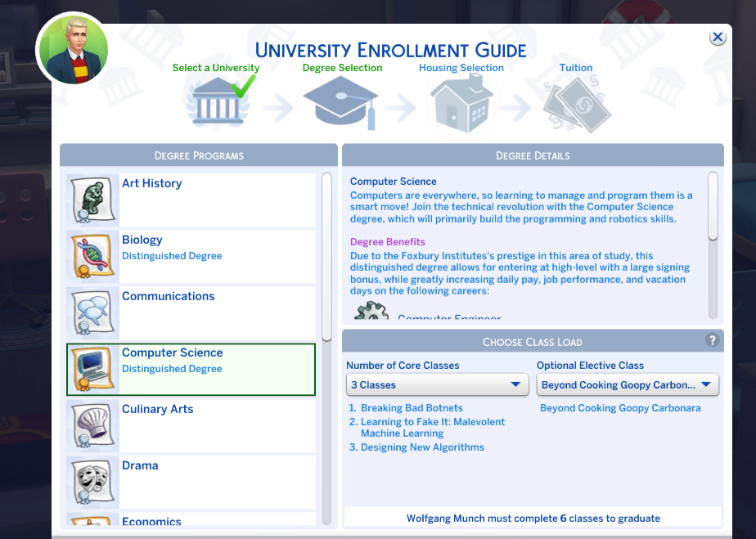
Task: Click Learning to Fake It class entry
Action: (433, 428)
